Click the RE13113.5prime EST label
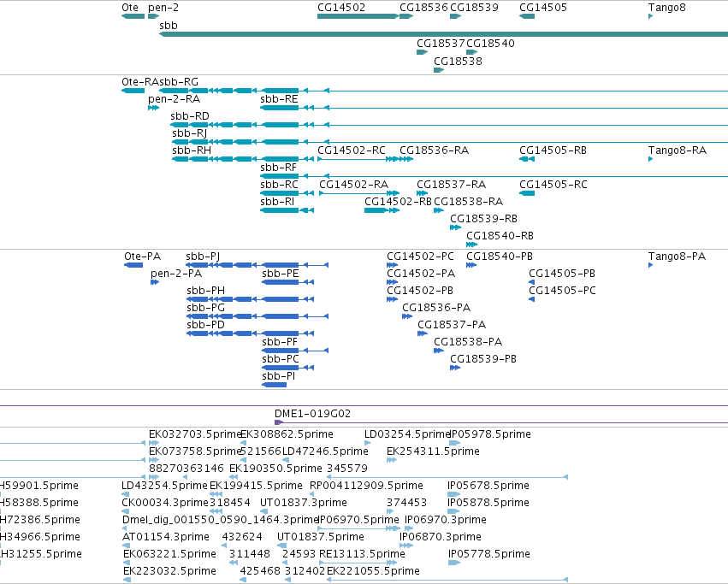The width and height of the screenshot is (728, 584). point(362,554)
